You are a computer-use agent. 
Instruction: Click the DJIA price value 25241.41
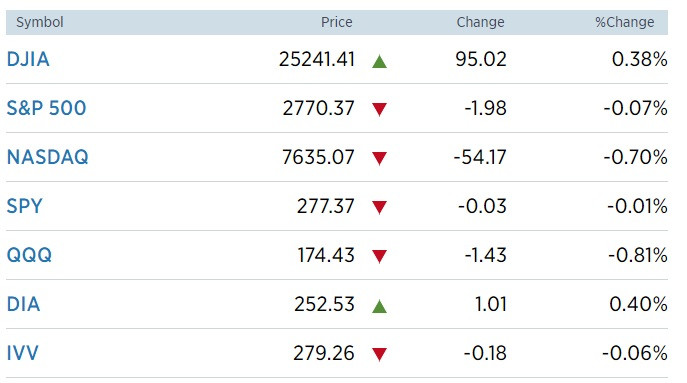tap(317, 60)
